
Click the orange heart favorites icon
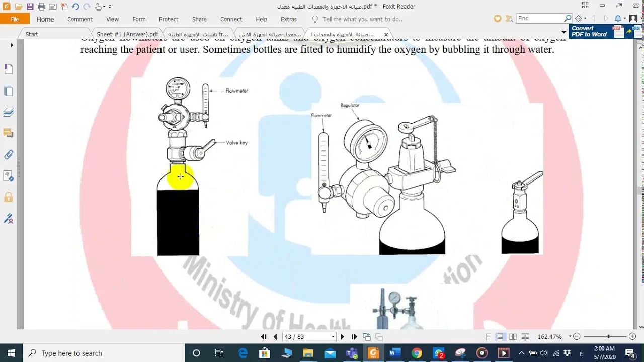497,19
